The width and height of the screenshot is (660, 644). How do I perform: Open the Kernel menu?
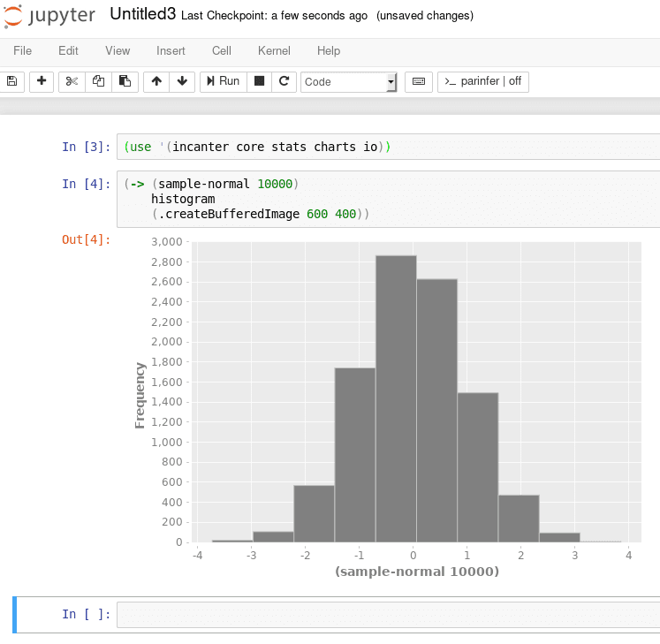coord(274,51)
